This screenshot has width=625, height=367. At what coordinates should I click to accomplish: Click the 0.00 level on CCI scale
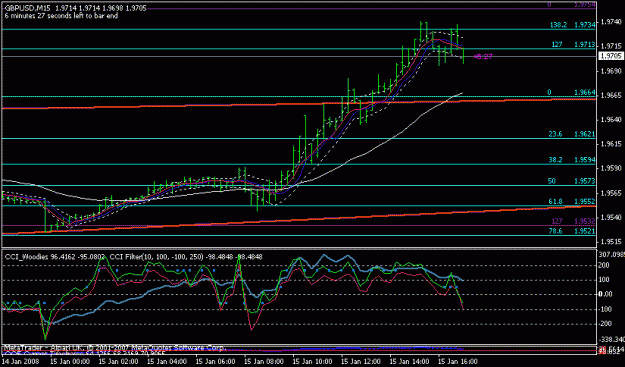606,294
